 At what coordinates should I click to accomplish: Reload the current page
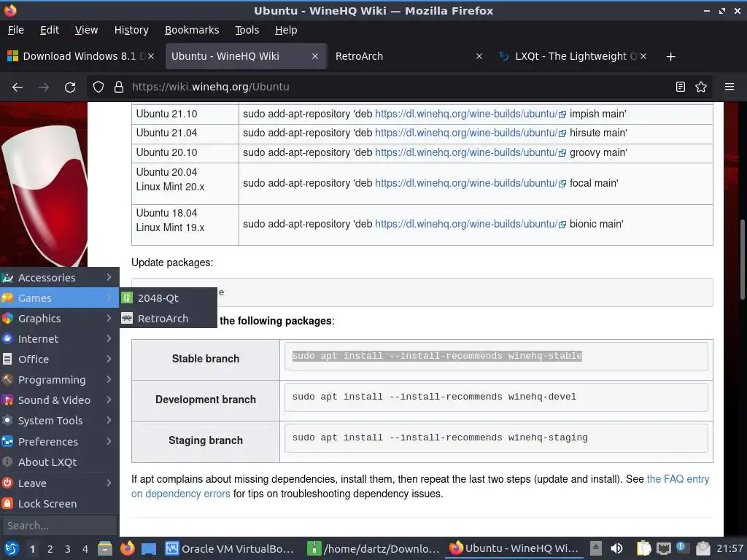click(x=70, y=87)
